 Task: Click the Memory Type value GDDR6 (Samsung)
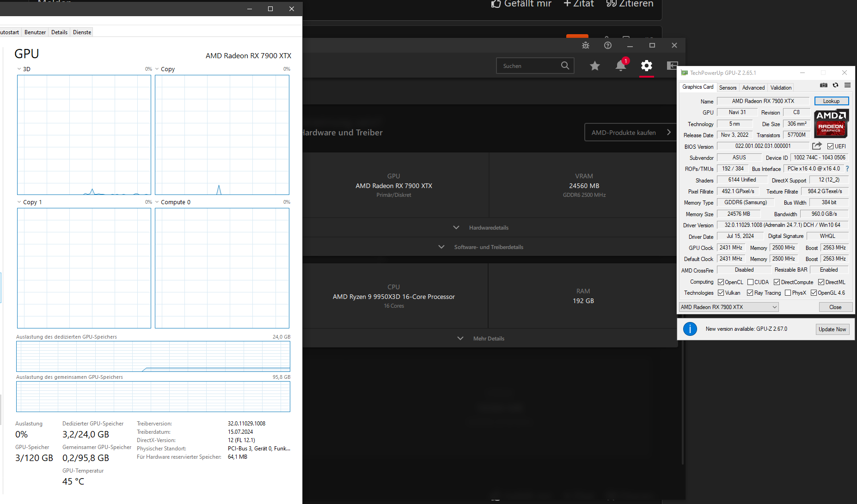(746, 202)
